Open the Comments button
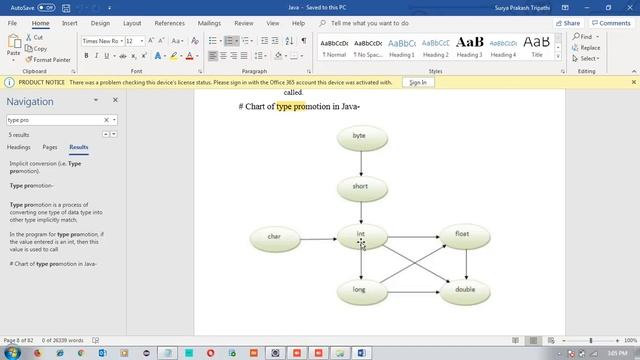This screenshot has width=640, height=360. (611, 23)
